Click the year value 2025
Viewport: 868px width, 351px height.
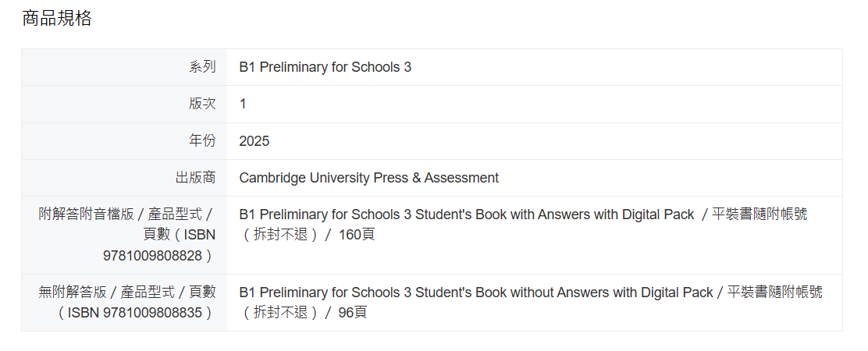[x=254, y=141]
